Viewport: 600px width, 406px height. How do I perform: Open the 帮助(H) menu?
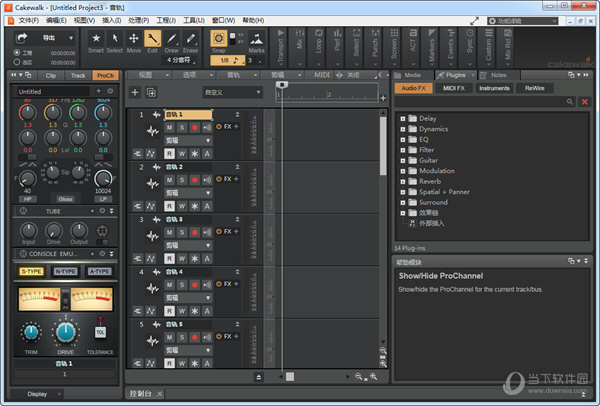pos(253,20)
